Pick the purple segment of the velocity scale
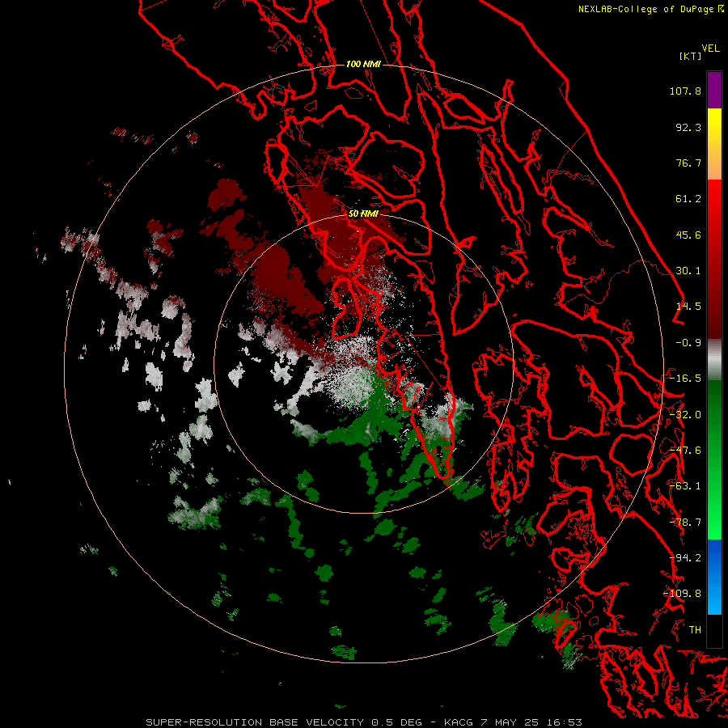This screenshot has width=728, height=728. click(714, 90)
